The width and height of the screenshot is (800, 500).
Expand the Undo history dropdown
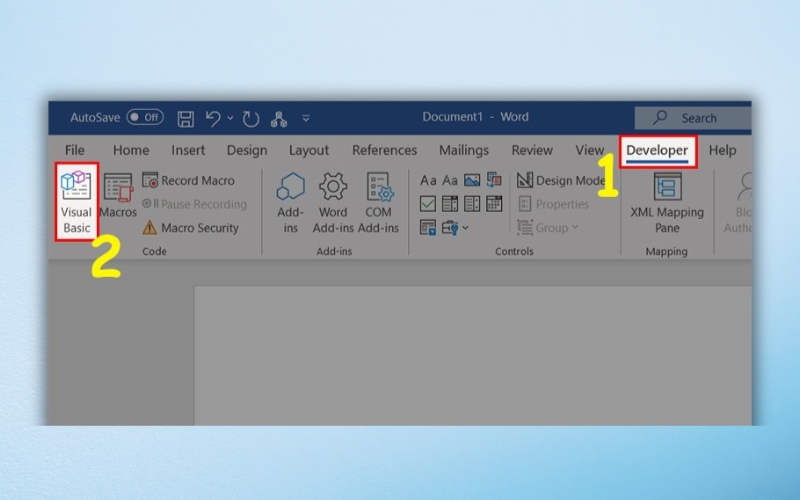click(231, 118)
